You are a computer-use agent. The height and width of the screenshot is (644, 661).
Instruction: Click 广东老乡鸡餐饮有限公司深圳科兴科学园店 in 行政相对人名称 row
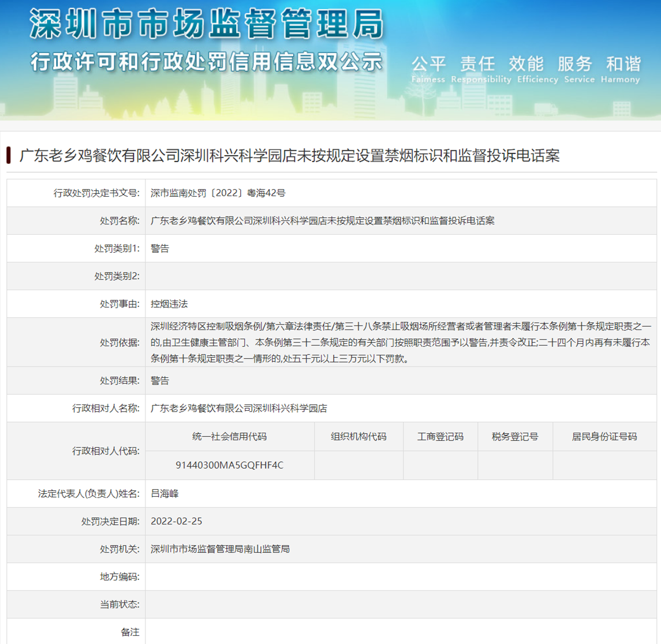point(239,409)
